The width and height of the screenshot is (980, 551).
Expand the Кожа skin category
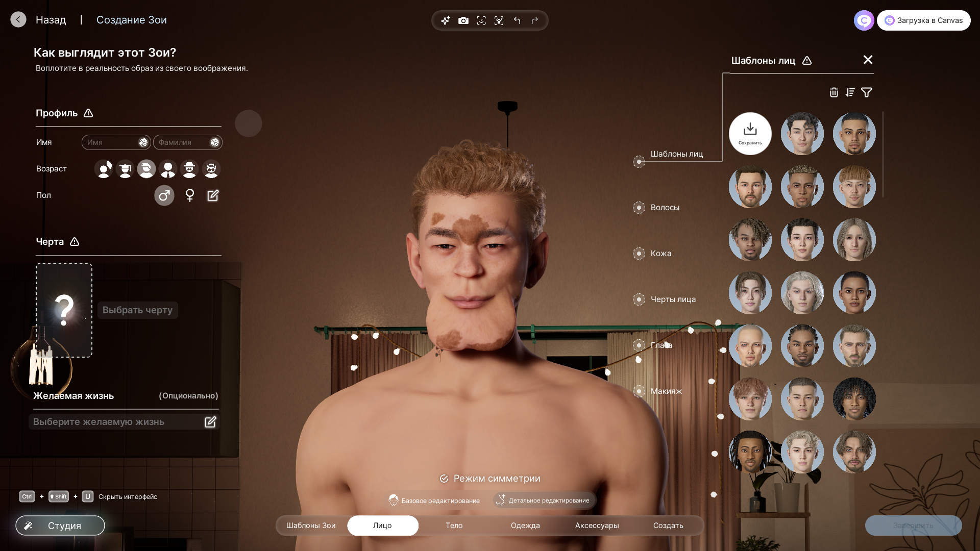pos(660,254)
